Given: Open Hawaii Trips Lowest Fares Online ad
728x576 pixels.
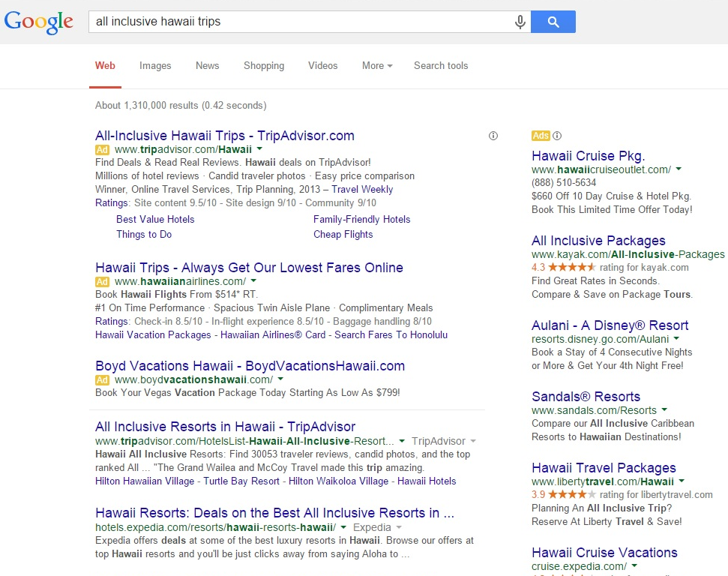Looking at the screenshot, I should [x=249, y=268].
